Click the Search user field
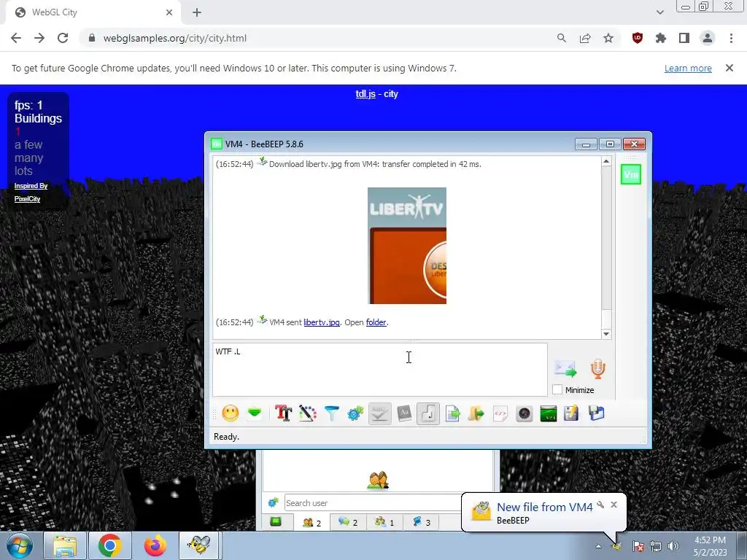The image size is (747, 560). (373, 503)
